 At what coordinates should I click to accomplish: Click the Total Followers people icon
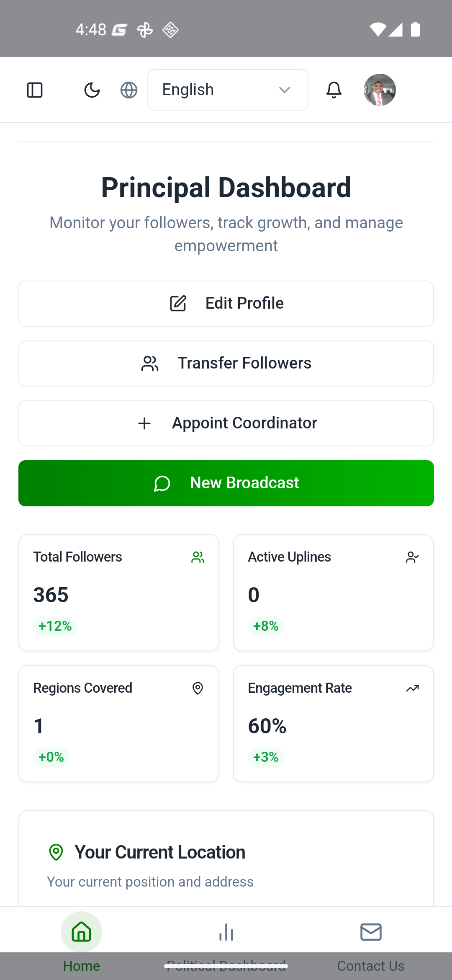coord(198,557)
